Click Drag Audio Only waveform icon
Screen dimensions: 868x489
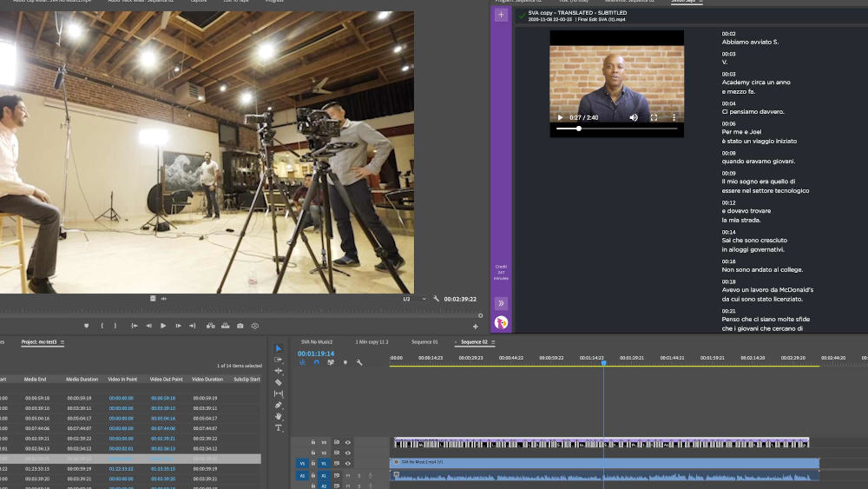[x=164, y=299]
